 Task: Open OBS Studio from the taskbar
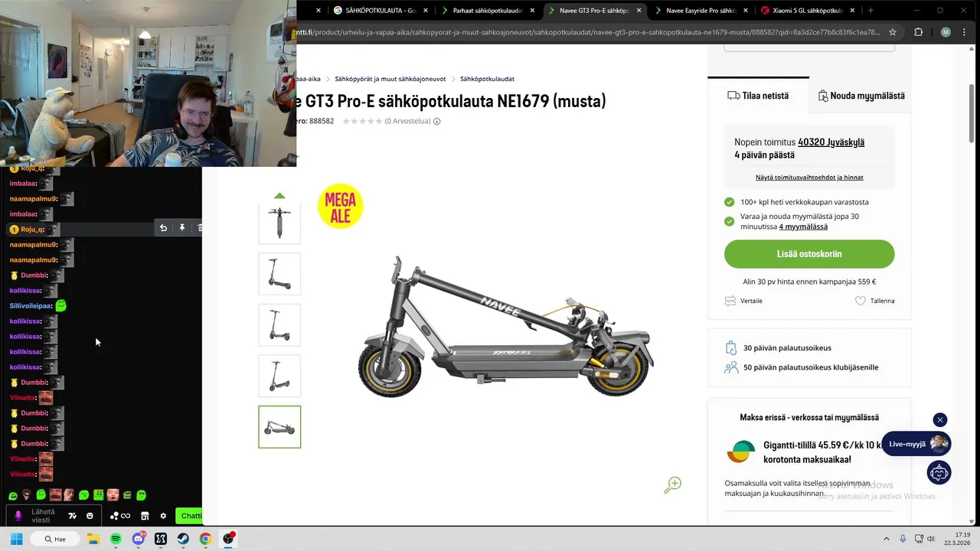coord(228,539)
